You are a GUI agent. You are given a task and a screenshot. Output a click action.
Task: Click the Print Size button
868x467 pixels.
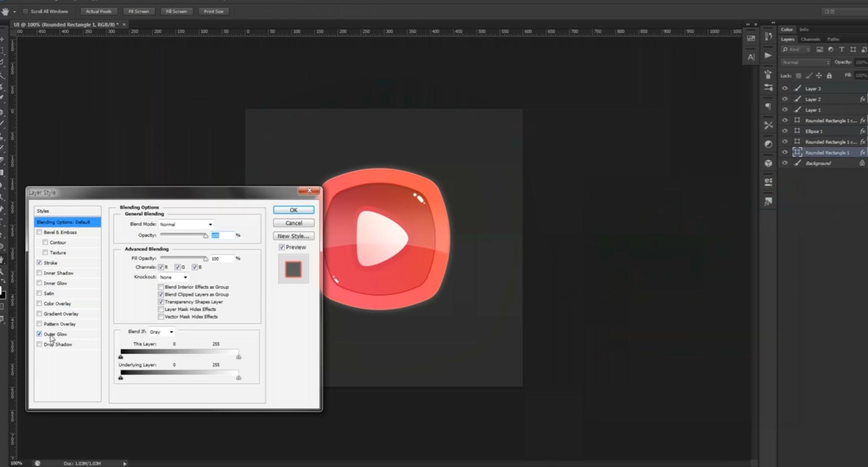(x=214, y=12)
